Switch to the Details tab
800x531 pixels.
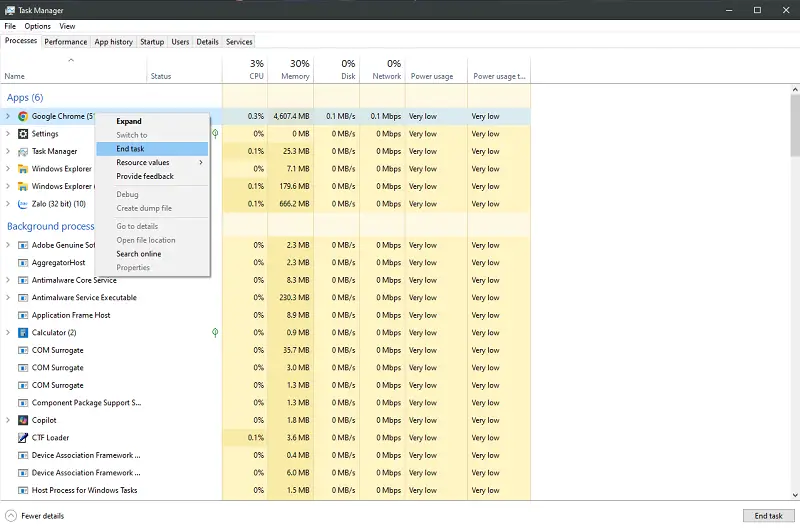[207, 42]
